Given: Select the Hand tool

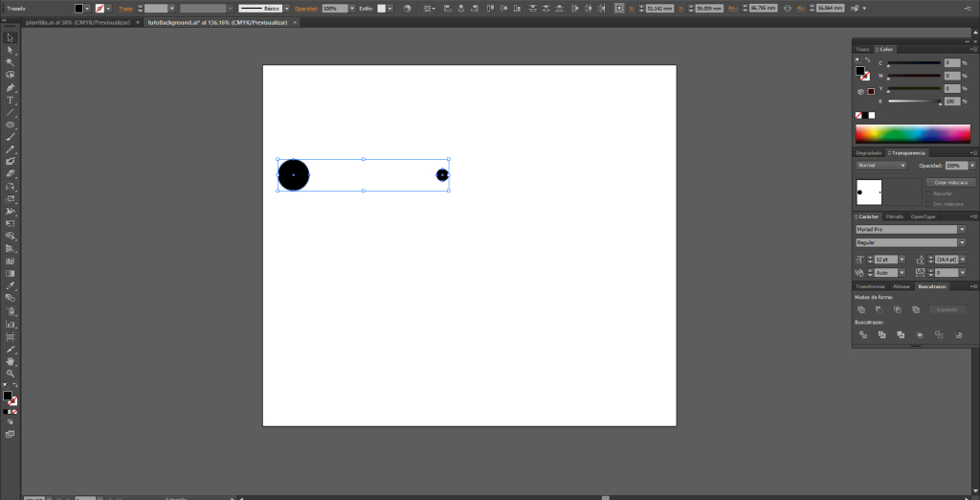Looking at the screenshot, I should (10, 361).
